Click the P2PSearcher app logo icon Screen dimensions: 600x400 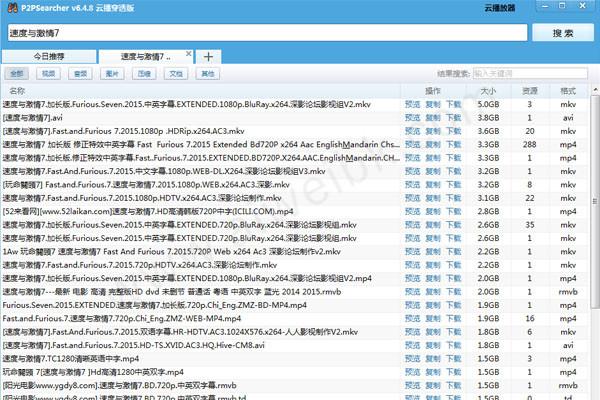coord(12,7)
